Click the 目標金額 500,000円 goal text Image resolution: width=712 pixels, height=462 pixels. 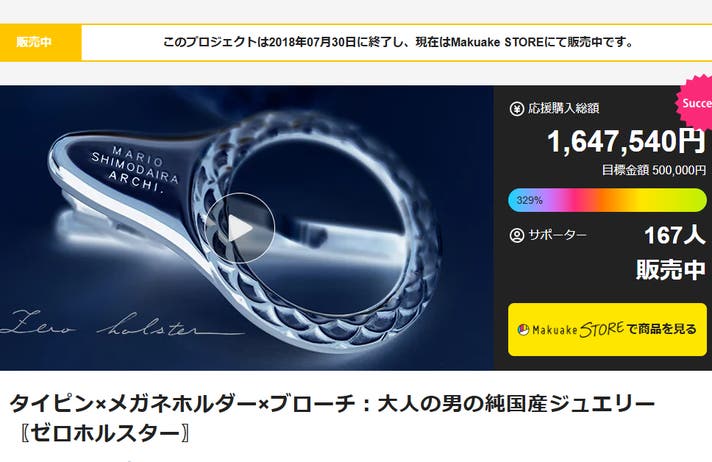click(653, 170)
